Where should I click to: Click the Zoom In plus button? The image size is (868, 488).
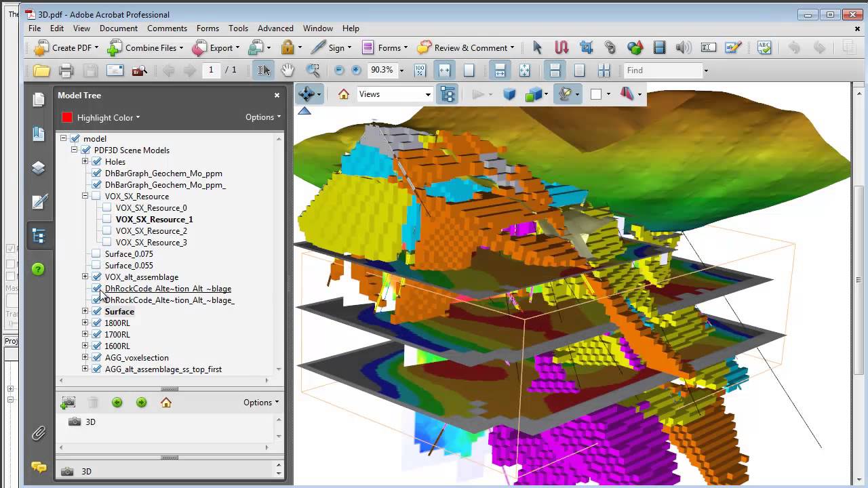[356, 70]
